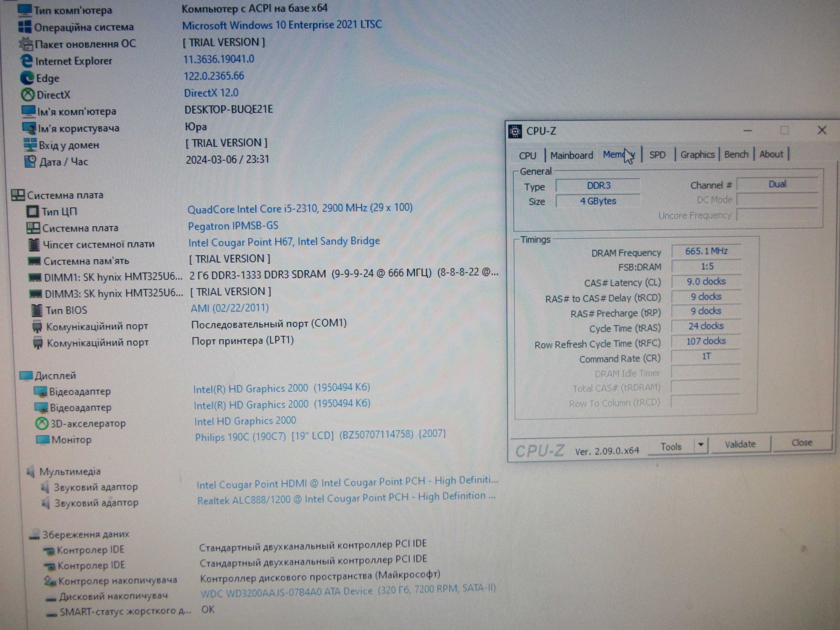Viewport: 840px width, 630px height.
Task: Open the Bench tab
Action: click(x=736, y=154)
